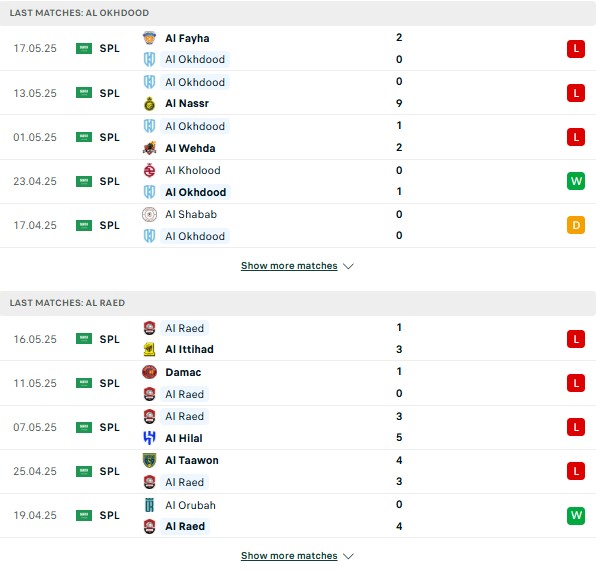The width and height of the screenshot is (596, 570).
Task: Click the SPL label for 19.04.25 match
Action: [109, 515]
